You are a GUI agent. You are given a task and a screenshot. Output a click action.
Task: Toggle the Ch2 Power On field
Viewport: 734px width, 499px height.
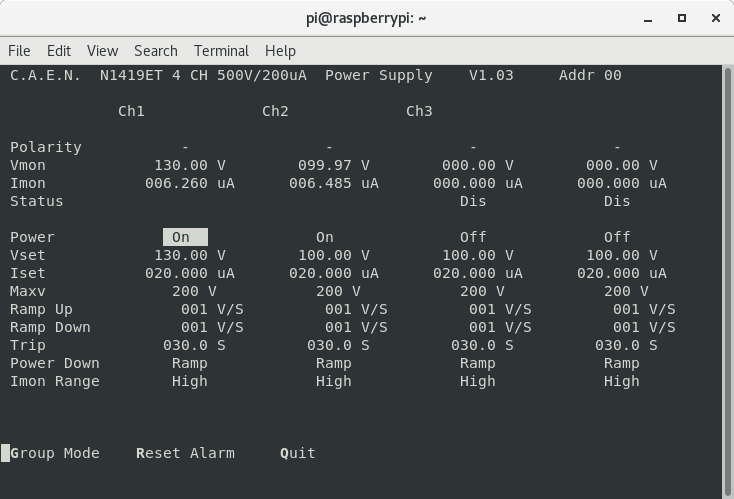[x=325, y=237]
